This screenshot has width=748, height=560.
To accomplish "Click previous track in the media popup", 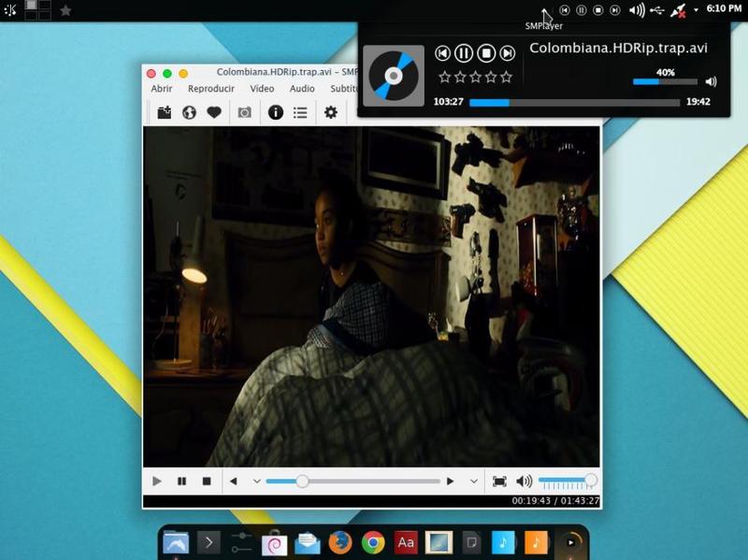I will (x=442, y=53).
